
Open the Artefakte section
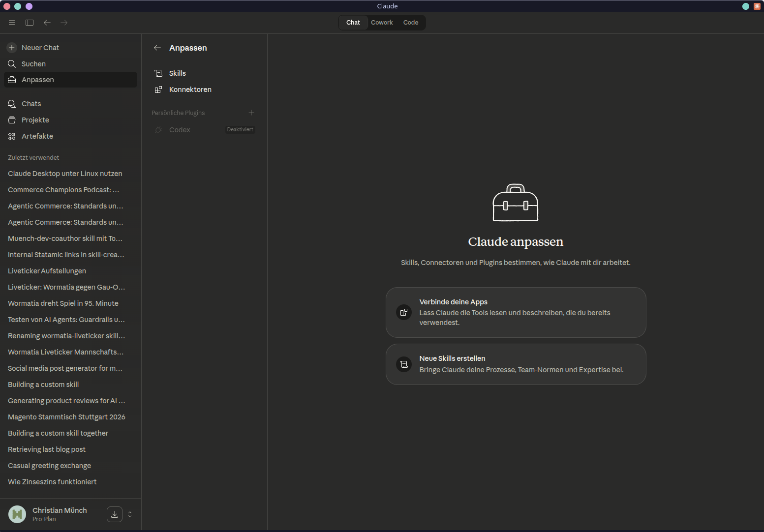[x=37, y=136]
